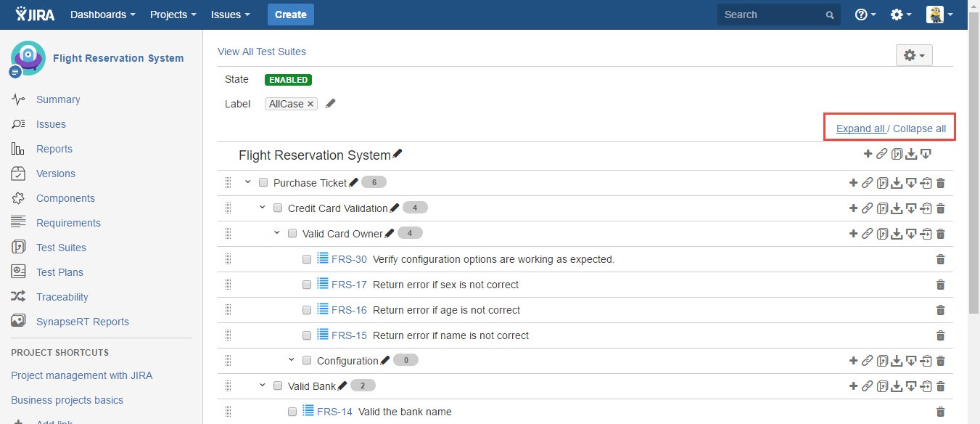Open Test Plans from the sidebar

tap(59, 272)
